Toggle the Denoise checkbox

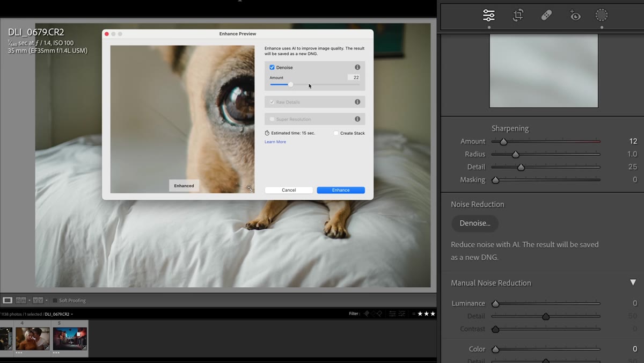coord(272,67)
